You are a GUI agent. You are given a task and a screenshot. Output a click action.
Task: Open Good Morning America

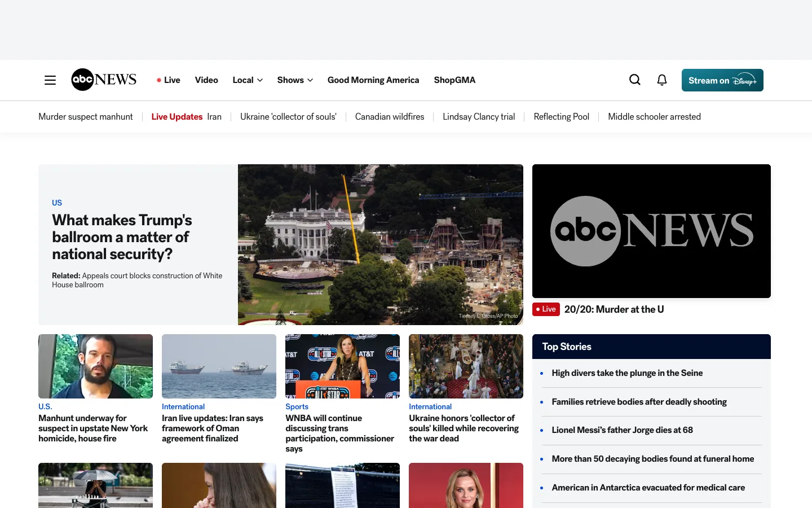373,80
